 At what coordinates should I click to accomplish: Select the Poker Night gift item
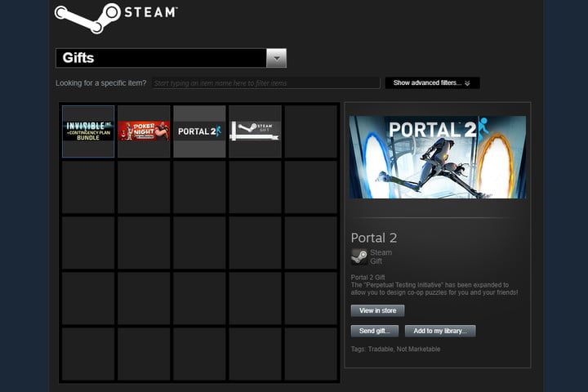coord(144,131)
